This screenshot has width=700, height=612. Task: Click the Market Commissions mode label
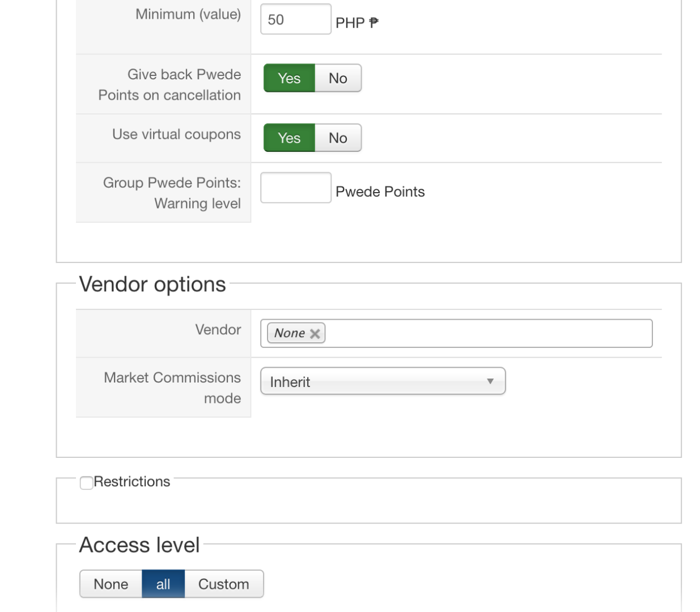click(x=172, y=388)
